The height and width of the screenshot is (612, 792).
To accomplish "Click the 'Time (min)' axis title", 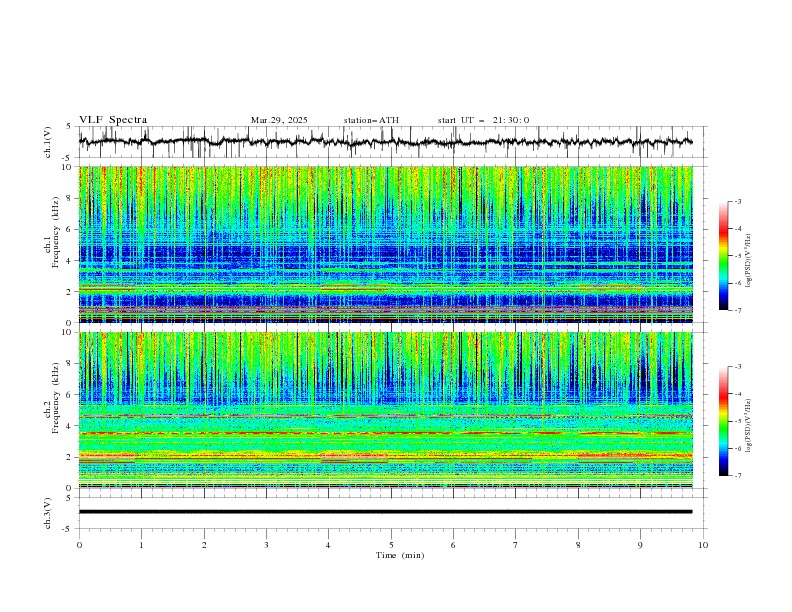I will pyautogui.click(x=400, y=555).
